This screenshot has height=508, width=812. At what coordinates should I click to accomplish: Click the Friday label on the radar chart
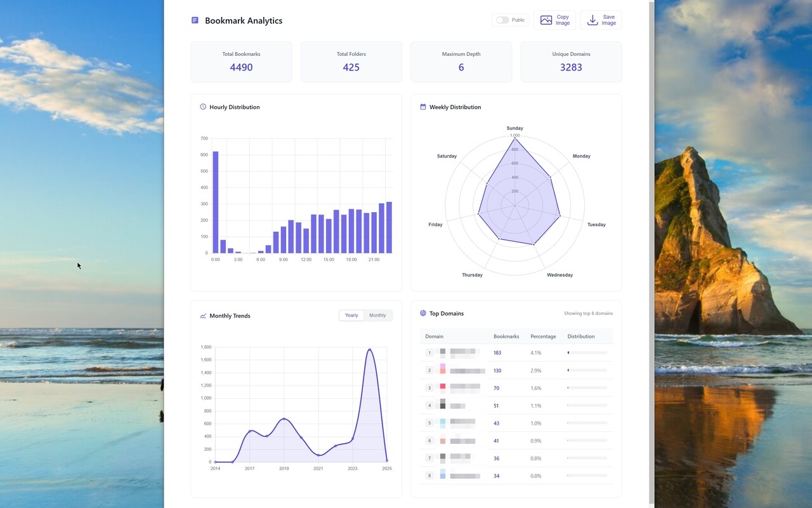pos(436,225)
